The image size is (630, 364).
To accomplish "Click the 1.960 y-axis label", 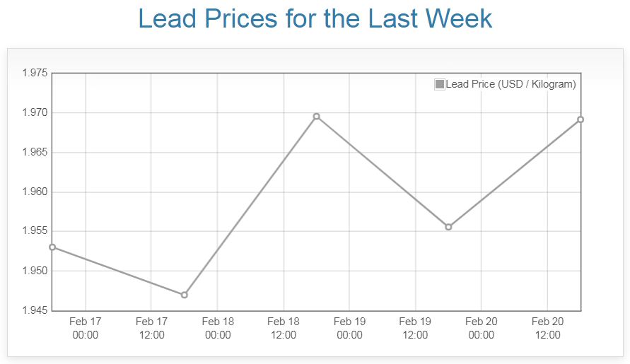I will click(x=34, y=192).
